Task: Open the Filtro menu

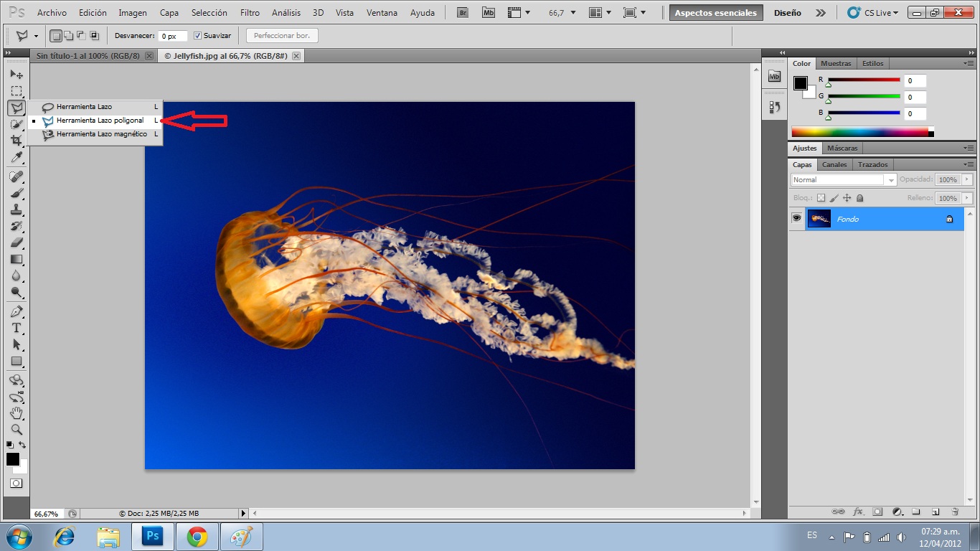Action: coord(250,13)
